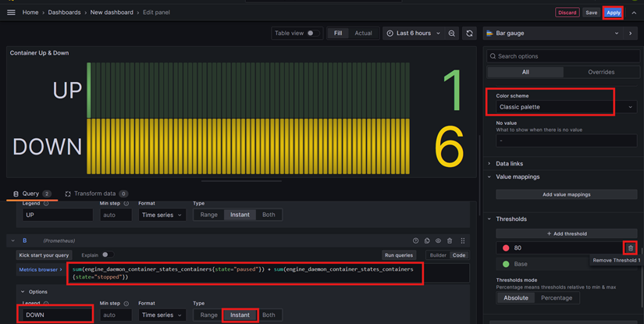Viewport: 644px width, 324px height.
Task: Click the green Base threshold color swatch
Action: [506, 264]
